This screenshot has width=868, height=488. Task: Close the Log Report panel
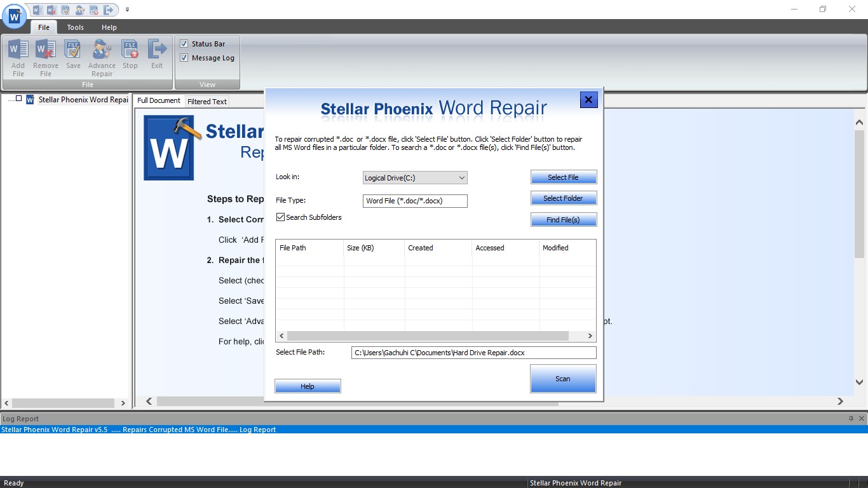[862, 419]
